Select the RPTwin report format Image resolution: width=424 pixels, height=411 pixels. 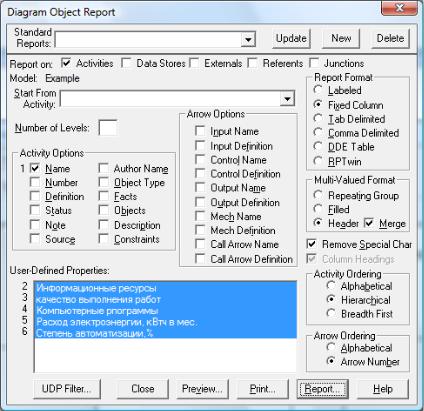(318, 161)
